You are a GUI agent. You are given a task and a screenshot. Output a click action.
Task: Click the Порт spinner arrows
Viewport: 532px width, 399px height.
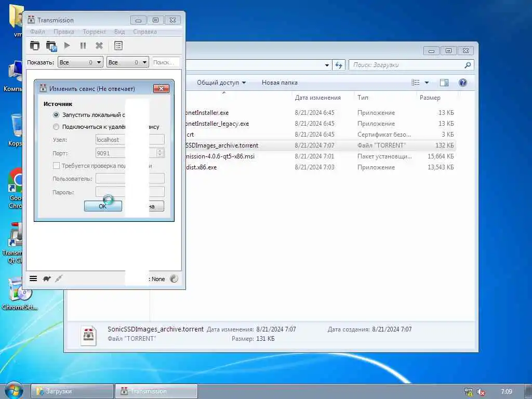pos(161,153)
